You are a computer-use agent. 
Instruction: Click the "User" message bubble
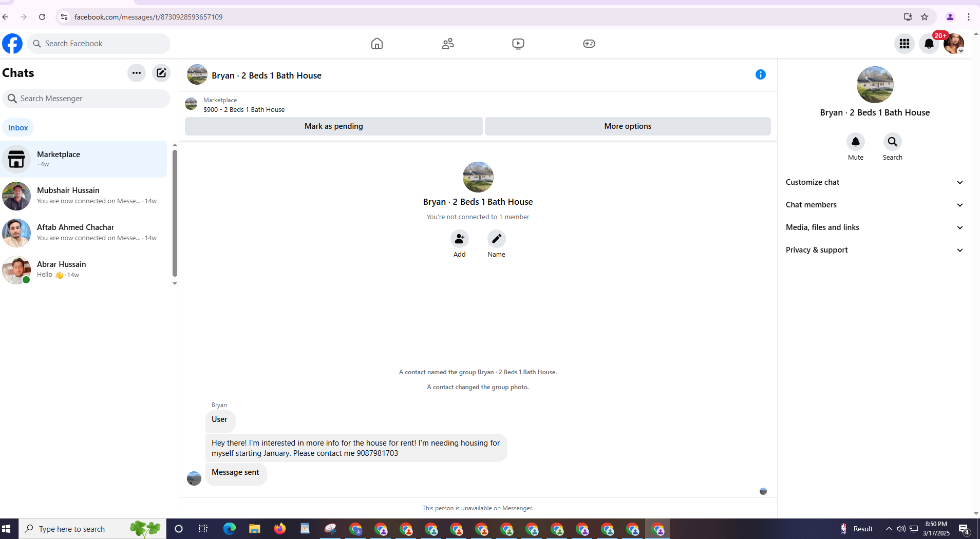pyautogui.click(x=220, y=420)
